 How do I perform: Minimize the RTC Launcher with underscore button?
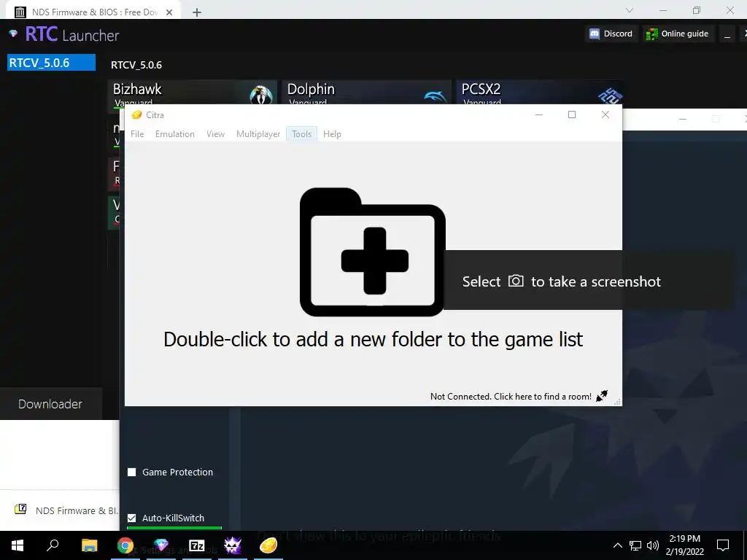(727, 34)
